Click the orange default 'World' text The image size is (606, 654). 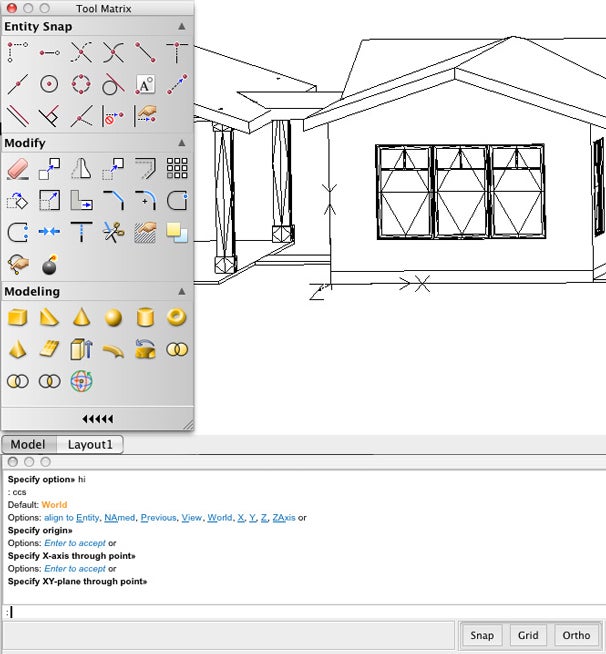pyautogui.click(x=54, y=505)
